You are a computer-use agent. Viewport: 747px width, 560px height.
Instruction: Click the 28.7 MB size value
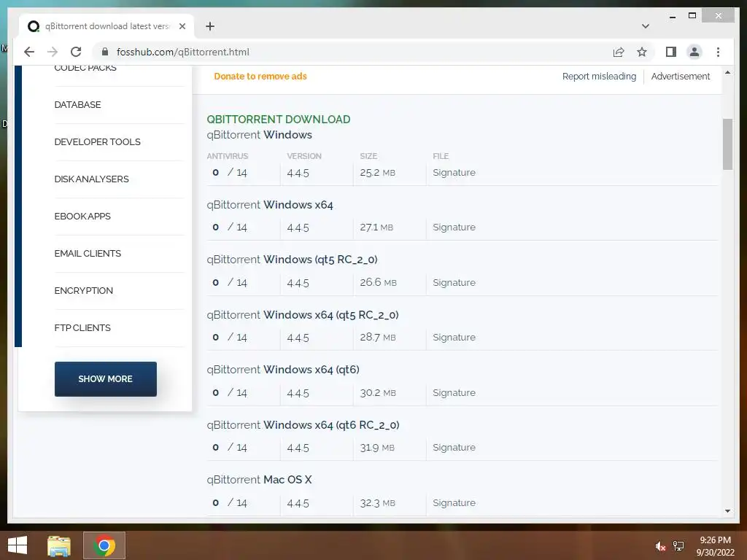point(378,337)
